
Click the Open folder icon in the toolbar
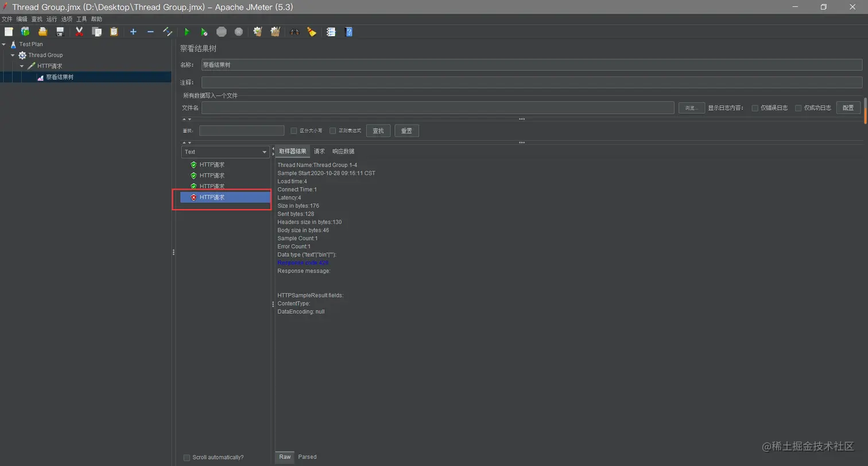[42, 32]
